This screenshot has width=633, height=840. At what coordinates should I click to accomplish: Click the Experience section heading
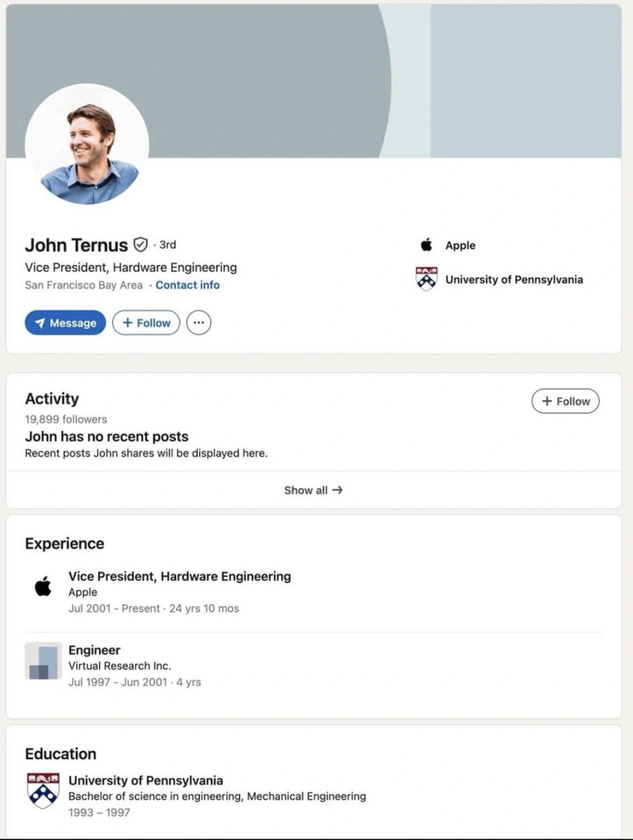point(64,544)
